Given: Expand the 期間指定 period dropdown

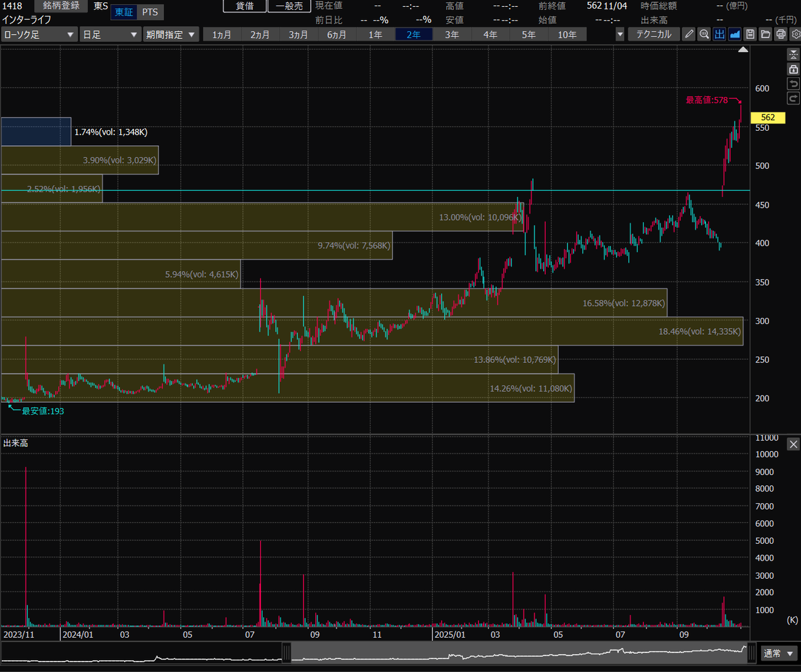Looking at the screenshot, I should click(171, 34).
